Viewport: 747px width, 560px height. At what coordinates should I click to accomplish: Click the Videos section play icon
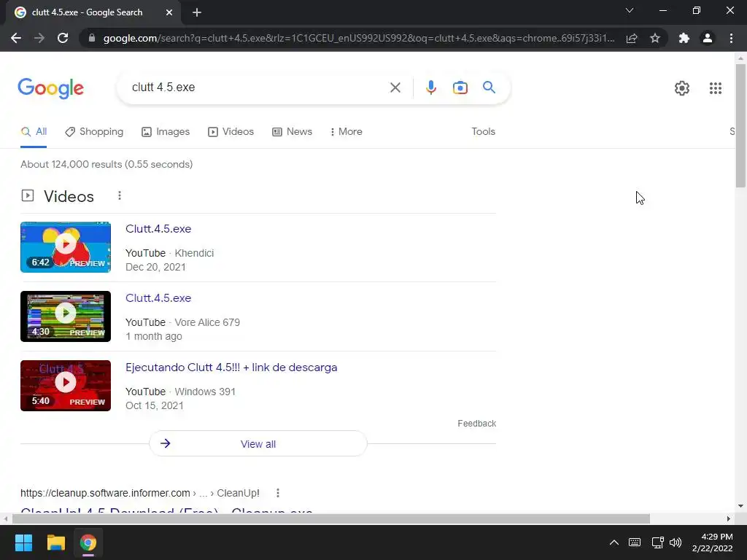pyautogui.click(x=28, y=195)
